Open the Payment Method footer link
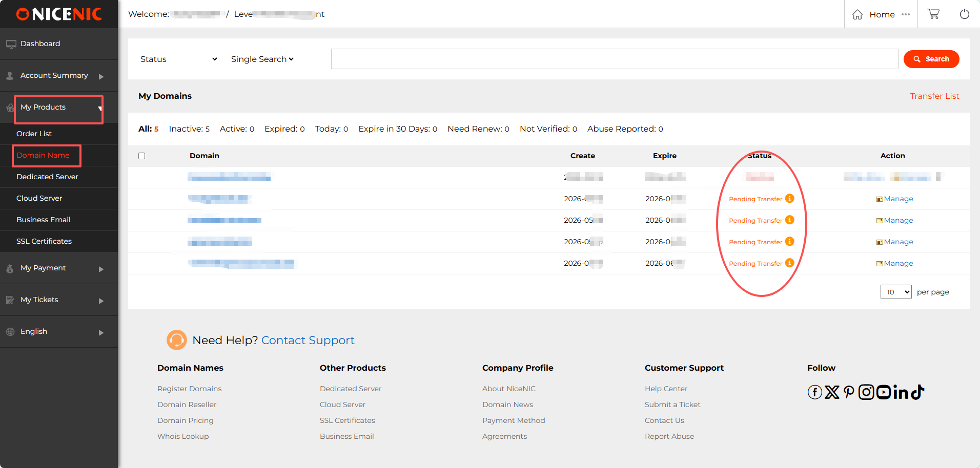The width and height of the screenshot is (980, 468). 514,420
